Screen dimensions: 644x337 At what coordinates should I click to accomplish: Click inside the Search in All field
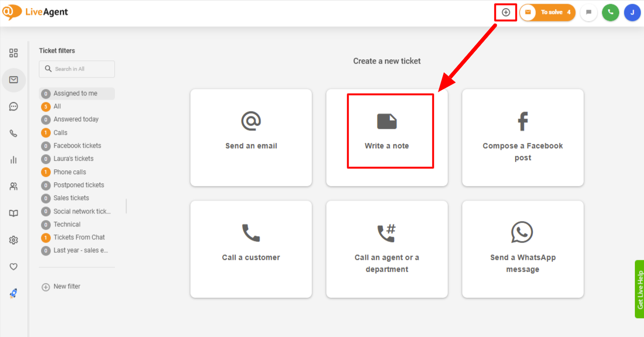pos(77,69)
